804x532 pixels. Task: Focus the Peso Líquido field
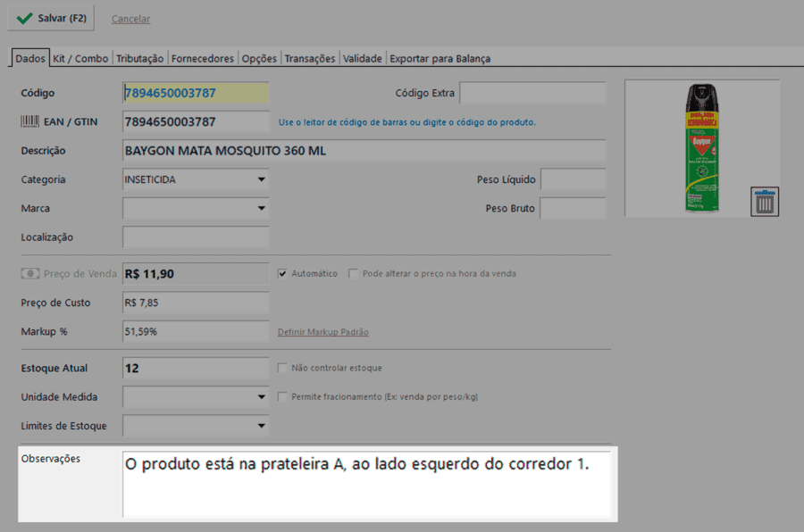tap(574, 179)
